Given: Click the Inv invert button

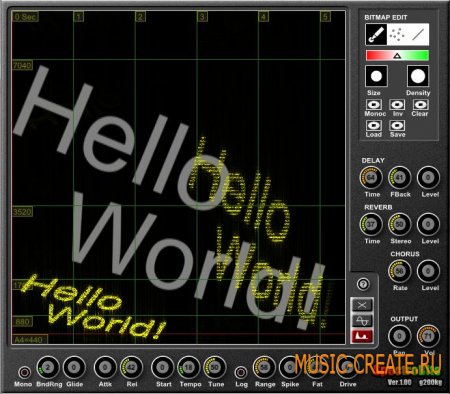Looking at the screenshot, I should click(397, 105).
